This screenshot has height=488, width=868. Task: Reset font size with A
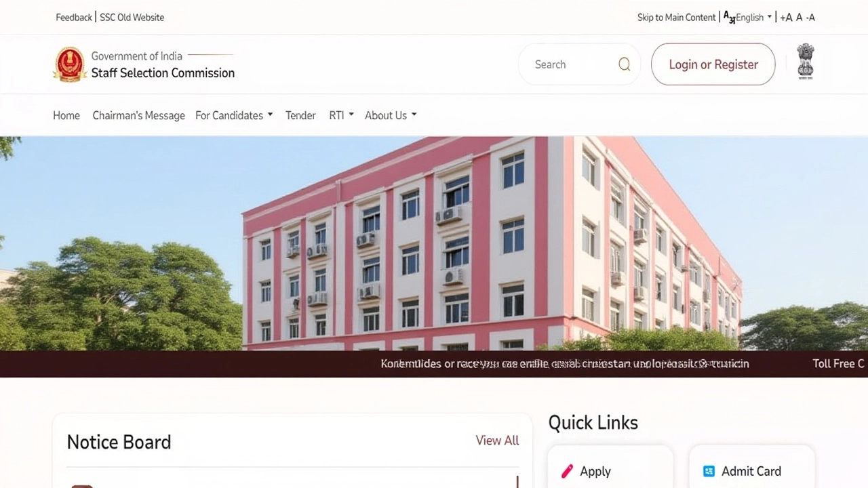point(799,18)
